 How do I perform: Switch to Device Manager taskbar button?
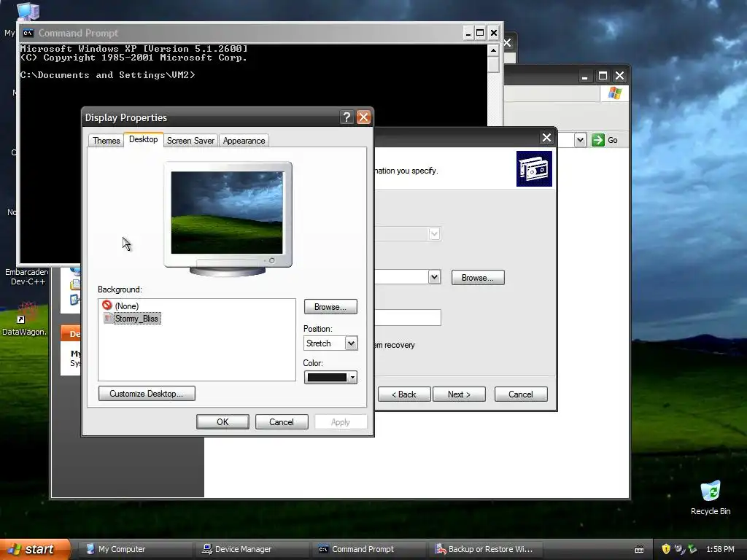click(252, 549)
